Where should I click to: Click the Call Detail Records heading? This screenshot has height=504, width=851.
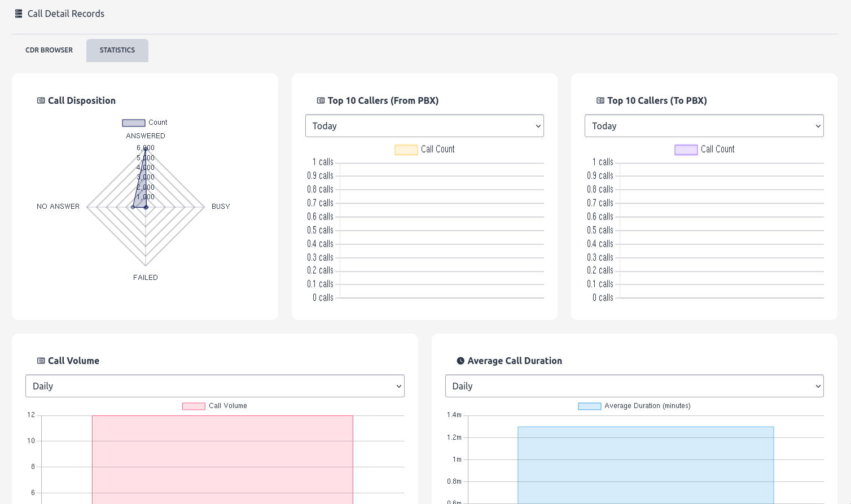[x=66, y=14]
